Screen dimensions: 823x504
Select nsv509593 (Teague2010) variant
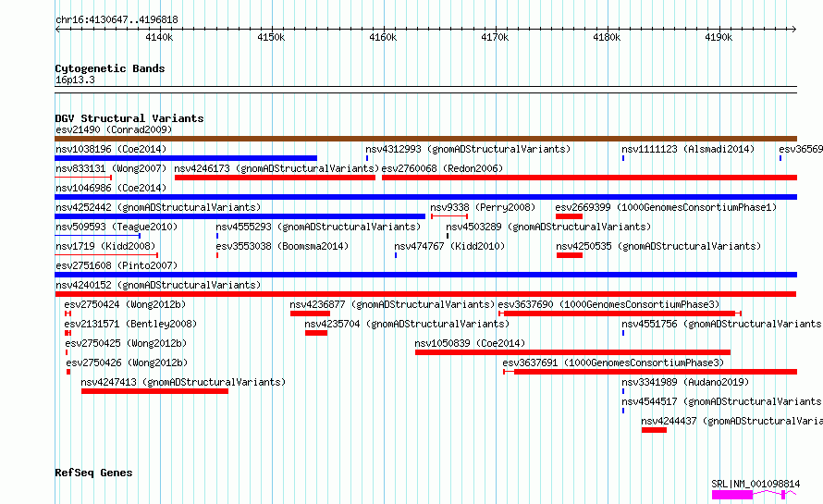[98, 236]
